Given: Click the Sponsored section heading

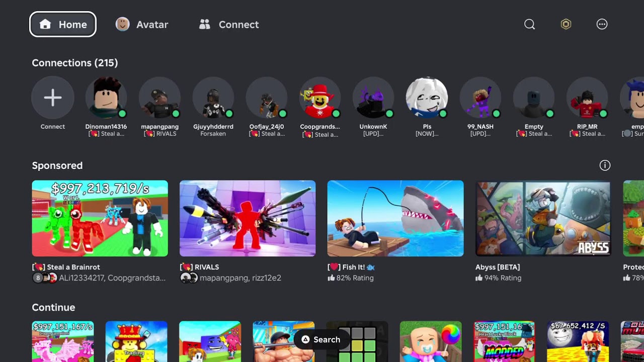Looking at the screenshot, I should coord(57,165).
